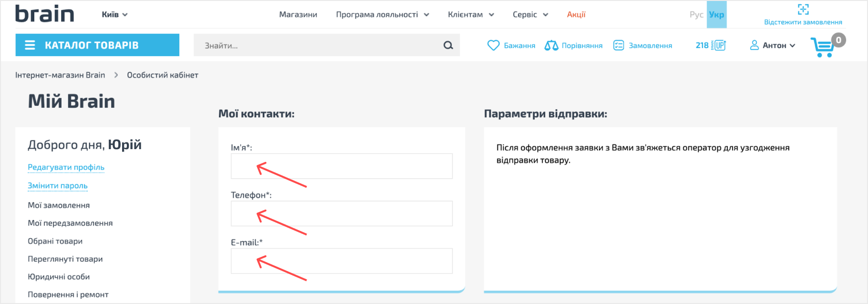868x304 pixels.
Task: Open the Київ city dropdown
Action: (114, 15)
